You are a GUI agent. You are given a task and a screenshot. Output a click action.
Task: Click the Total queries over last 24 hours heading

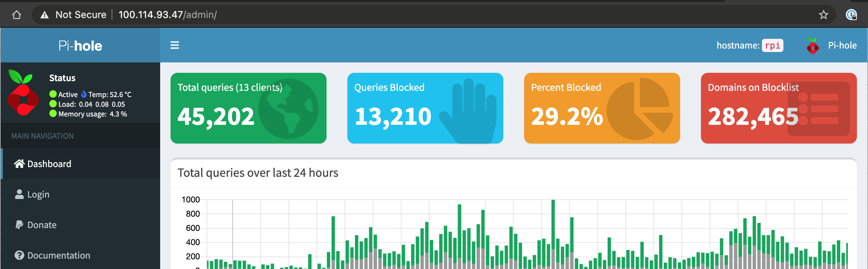[258, 173]
